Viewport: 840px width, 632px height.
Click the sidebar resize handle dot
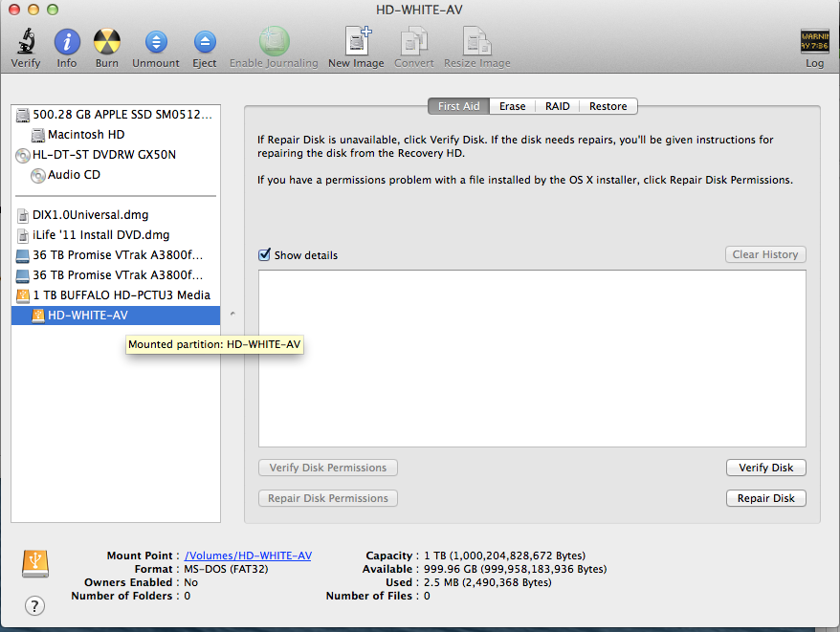point(232,314)
